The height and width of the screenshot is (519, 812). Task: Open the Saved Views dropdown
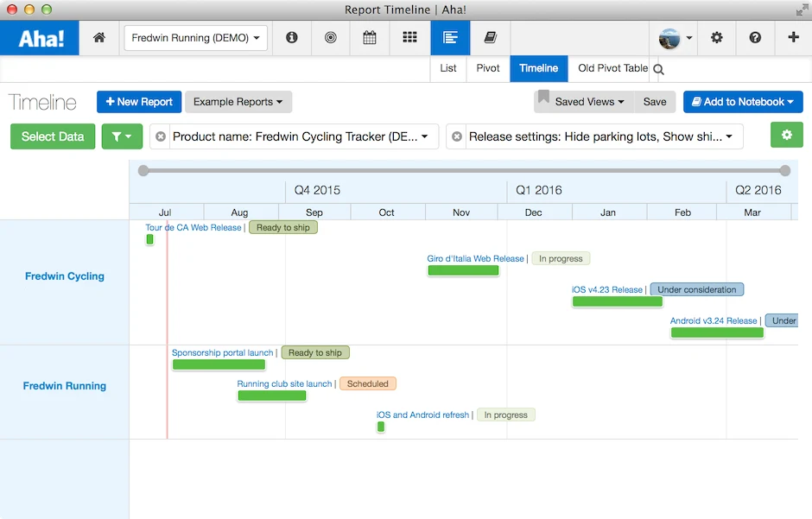tap(589, 102)
